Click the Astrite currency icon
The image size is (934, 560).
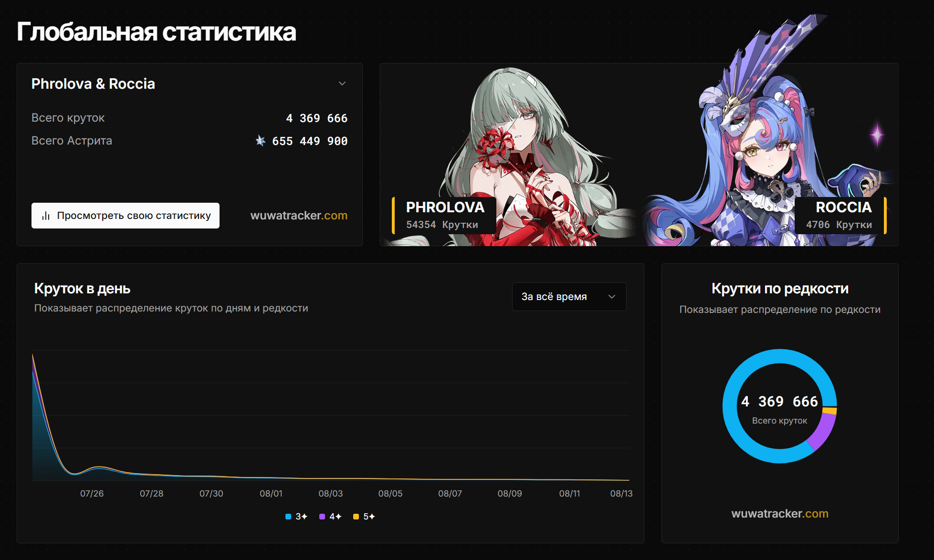[261, 141]
